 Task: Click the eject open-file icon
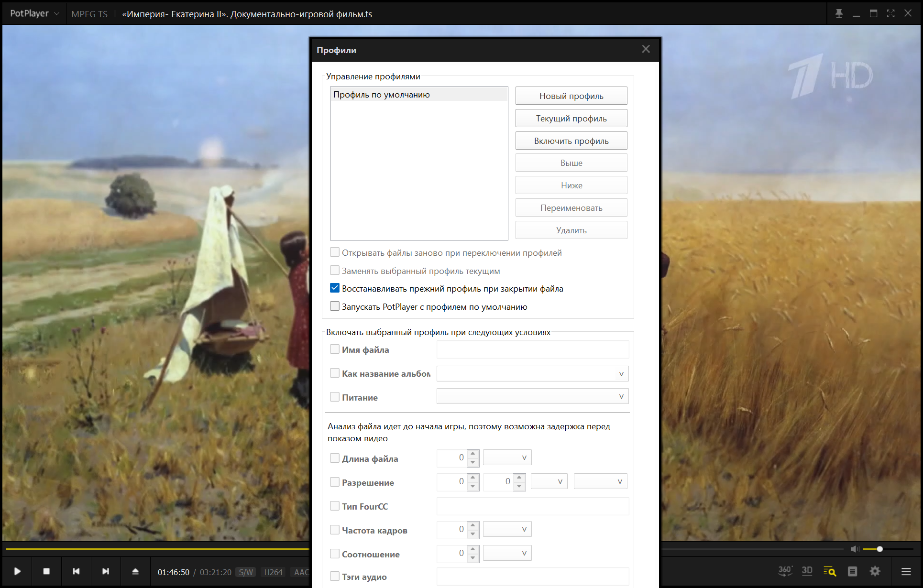pyautogui.click(x=135, y=571)
